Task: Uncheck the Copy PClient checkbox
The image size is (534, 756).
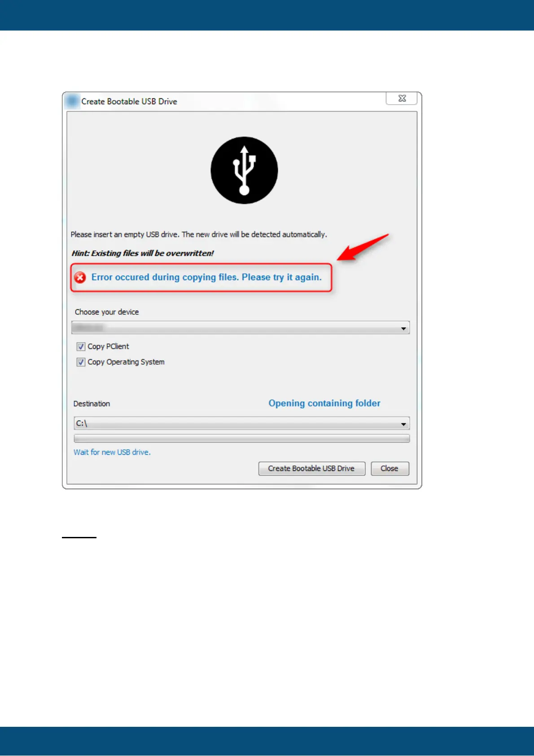Action: pyautogui.click(x=81, y=347)
